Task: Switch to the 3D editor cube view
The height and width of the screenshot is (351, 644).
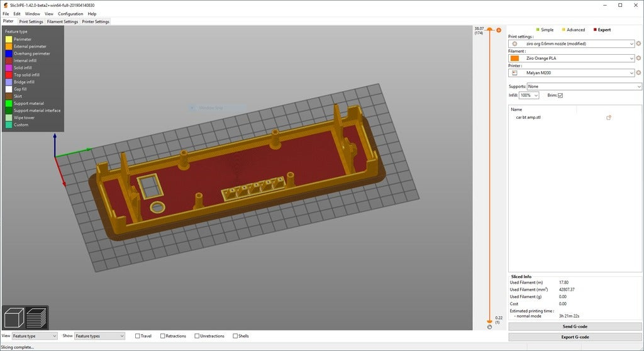Action: 14,318
